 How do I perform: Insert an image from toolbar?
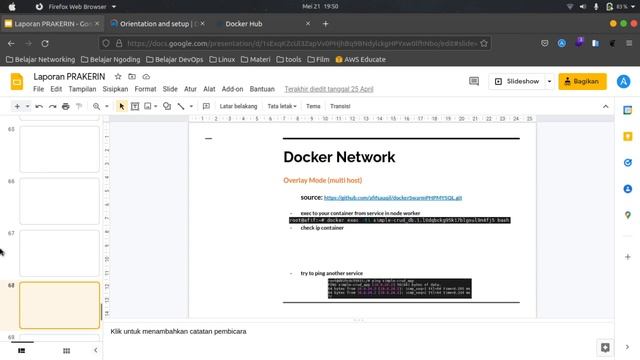(148, 106)
